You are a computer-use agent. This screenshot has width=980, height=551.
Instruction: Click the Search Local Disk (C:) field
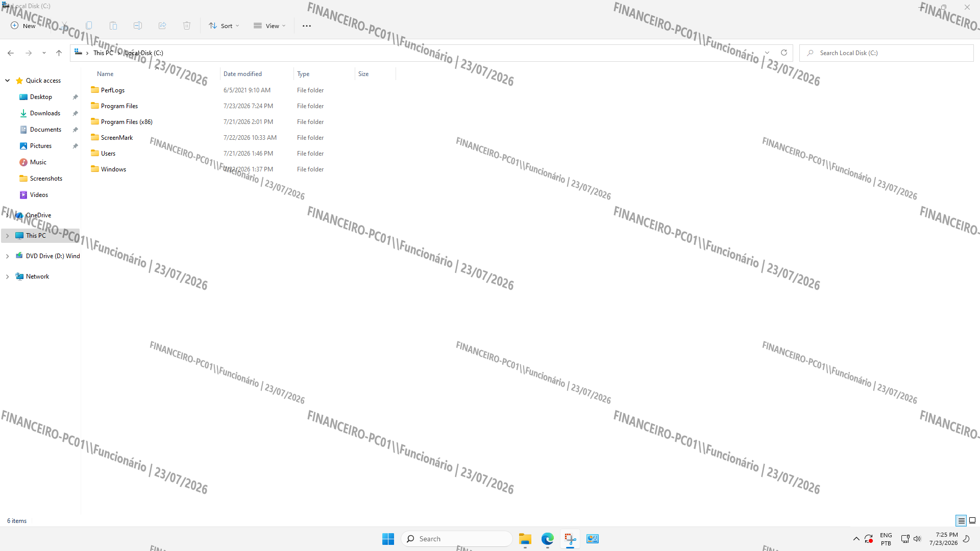(x=887, y=53)
